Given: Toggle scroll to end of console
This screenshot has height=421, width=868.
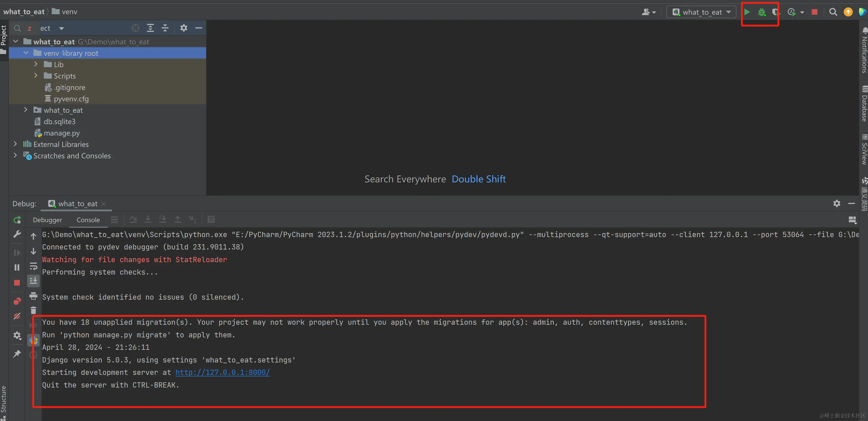Looking at the screenshot, I should click(33, 281).
